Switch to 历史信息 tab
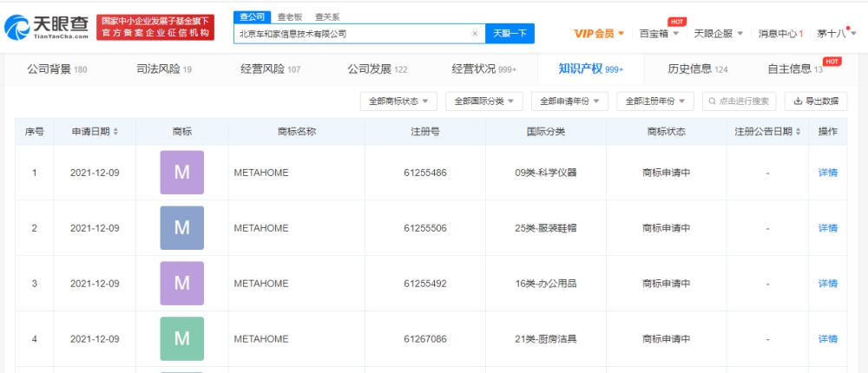The width and height of the screenshot is (868, 373). click(x=698, y=69)
